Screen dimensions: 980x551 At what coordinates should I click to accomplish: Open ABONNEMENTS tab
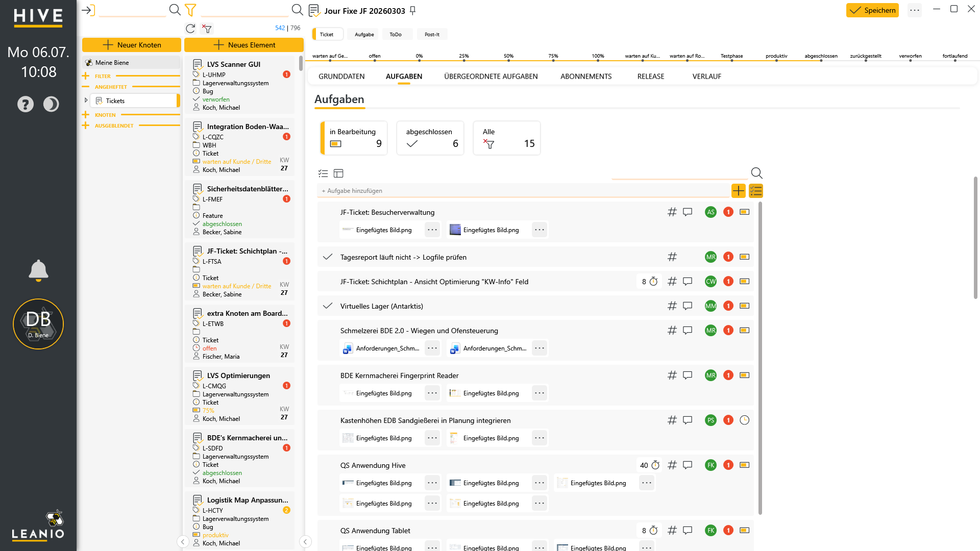tap(586, 76)
